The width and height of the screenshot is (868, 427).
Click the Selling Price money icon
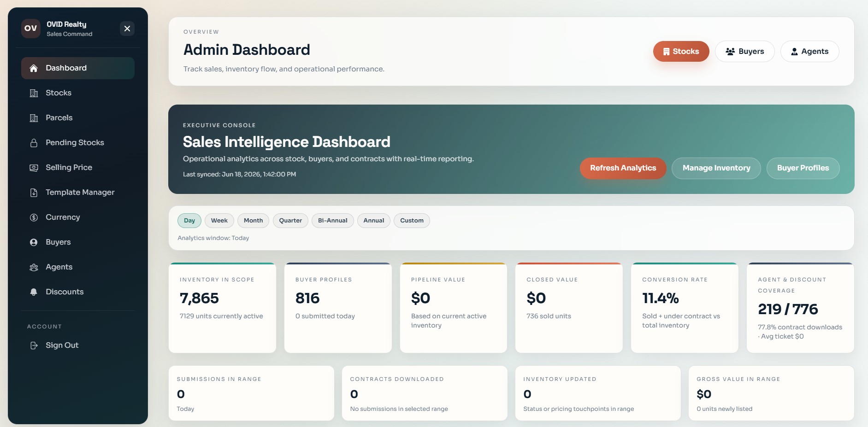[34, 168]
